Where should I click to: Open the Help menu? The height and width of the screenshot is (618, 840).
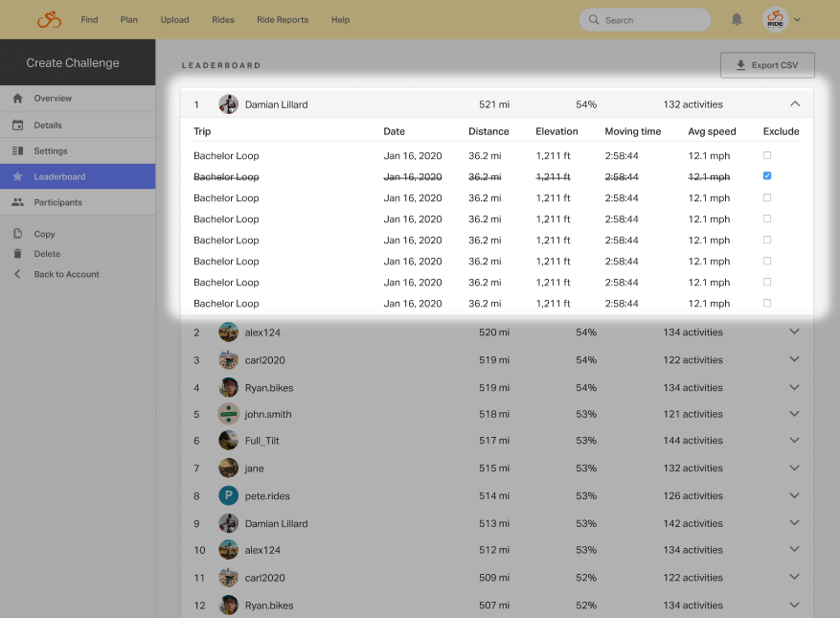coord(340,20)
